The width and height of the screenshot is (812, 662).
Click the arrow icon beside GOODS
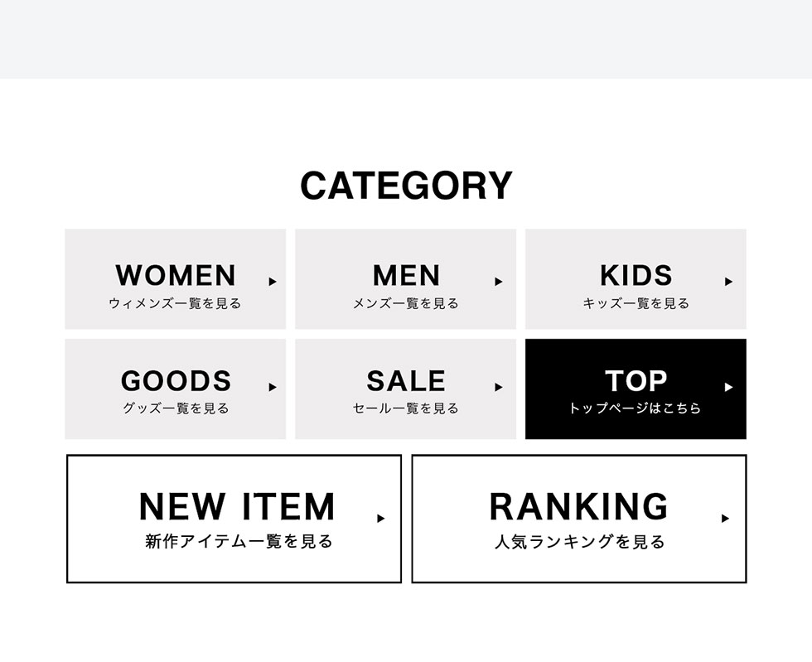[x=273, y=387]
